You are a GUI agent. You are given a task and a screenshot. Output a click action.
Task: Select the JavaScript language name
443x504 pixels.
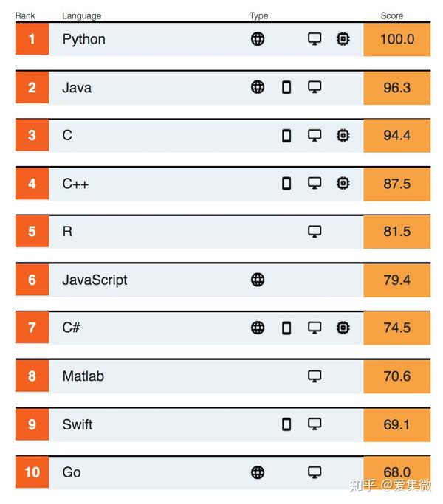(95, 280)
